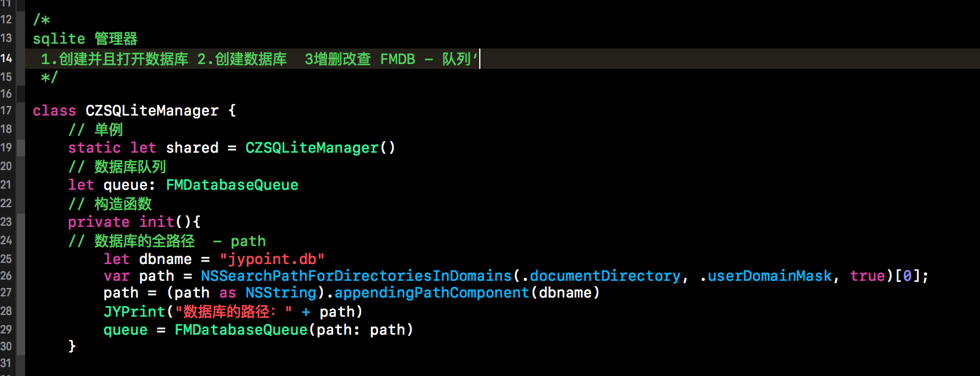Click the FMDatabaseQueue type on queue declaration

(232, 185)
